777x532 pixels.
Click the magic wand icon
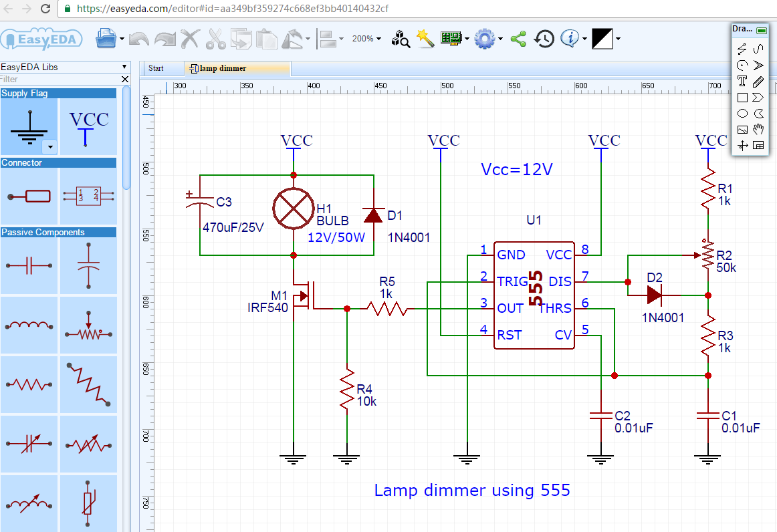[425, 39]
